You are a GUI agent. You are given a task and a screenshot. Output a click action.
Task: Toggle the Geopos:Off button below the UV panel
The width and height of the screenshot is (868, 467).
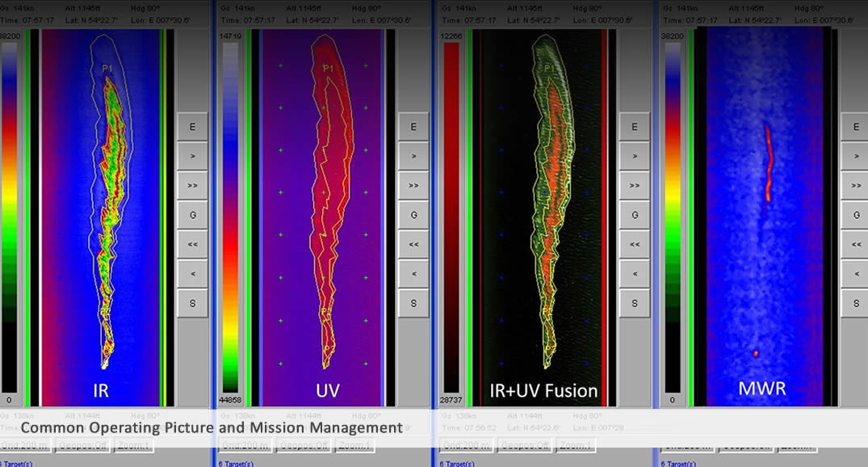[304, 445]
